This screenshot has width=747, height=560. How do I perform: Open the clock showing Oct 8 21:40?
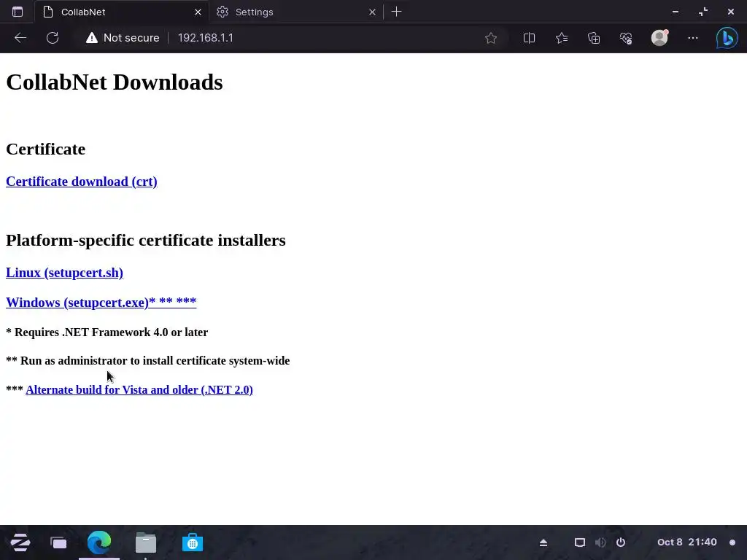[x=687, y=542]
